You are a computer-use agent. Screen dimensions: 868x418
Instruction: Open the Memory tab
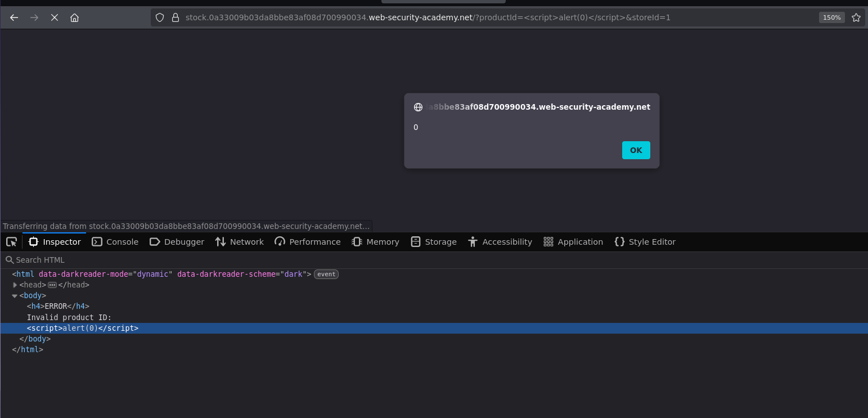375,242
